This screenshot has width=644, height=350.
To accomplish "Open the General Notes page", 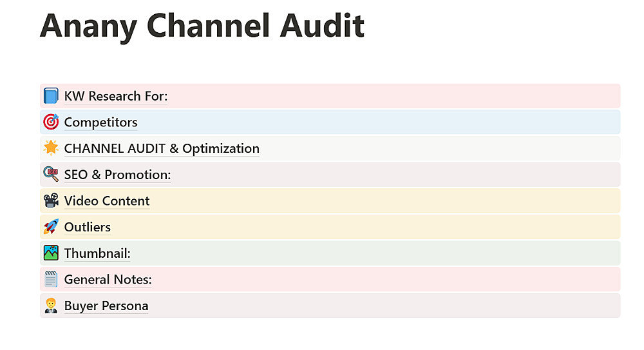I will point(108,280).
